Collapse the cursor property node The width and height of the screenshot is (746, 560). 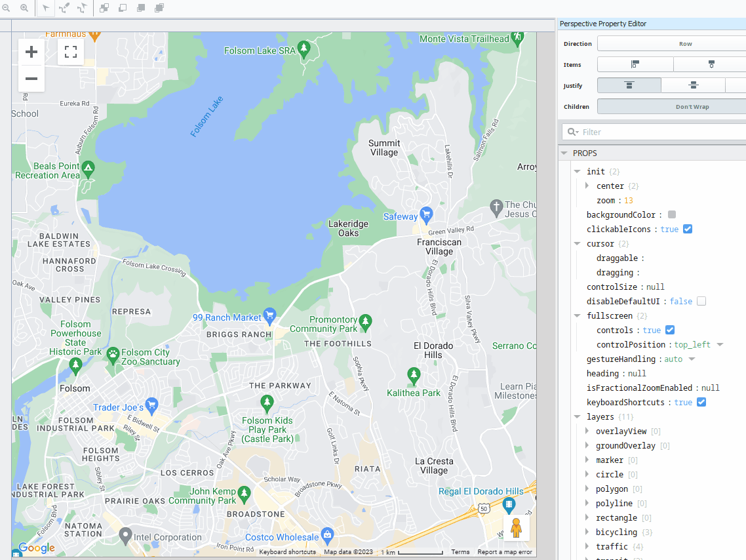pos(577,243)
